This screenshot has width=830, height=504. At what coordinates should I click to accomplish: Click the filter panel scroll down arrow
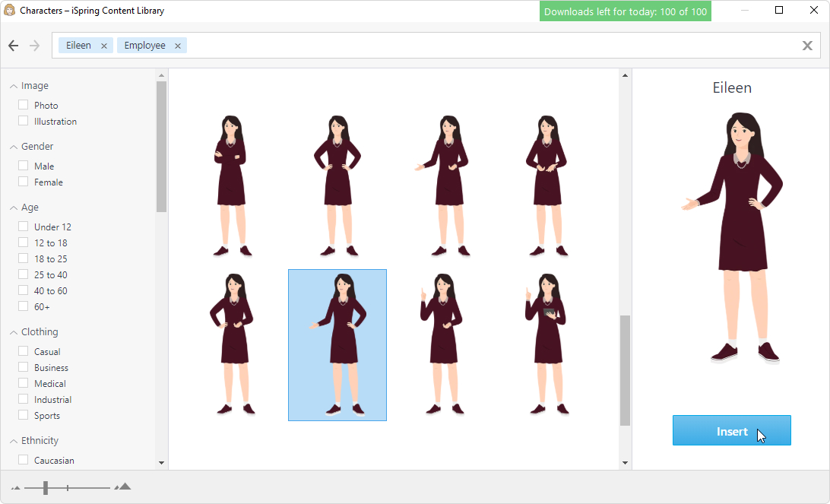(161, 463)
